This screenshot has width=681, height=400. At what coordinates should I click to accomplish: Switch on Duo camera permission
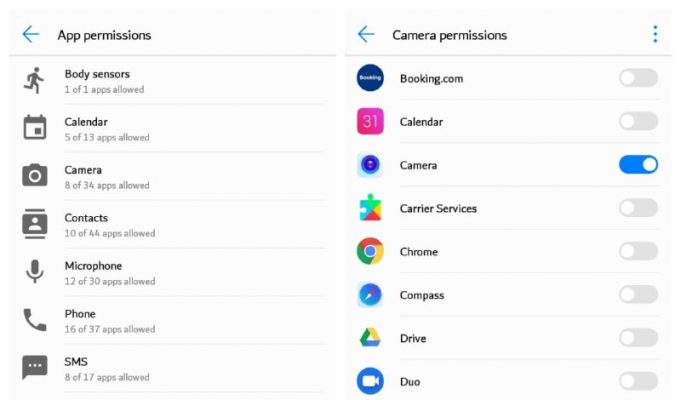click(638, 381)
